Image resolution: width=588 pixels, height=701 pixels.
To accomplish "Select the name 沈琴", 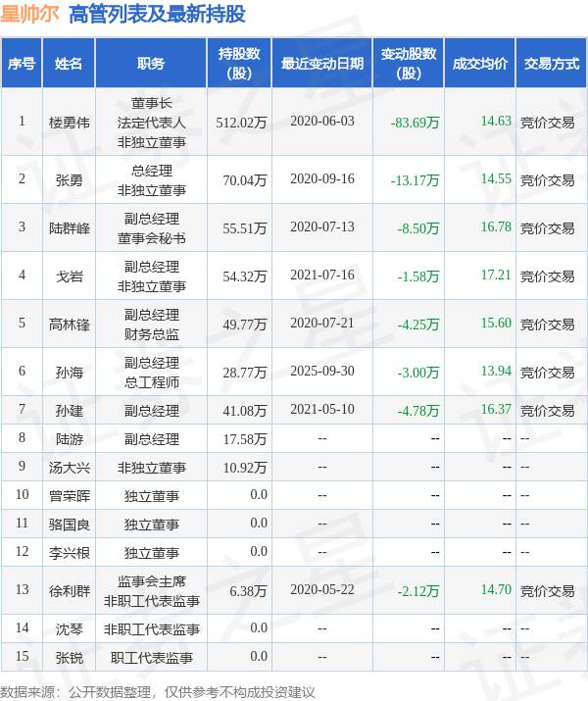I will pos(70,629).
